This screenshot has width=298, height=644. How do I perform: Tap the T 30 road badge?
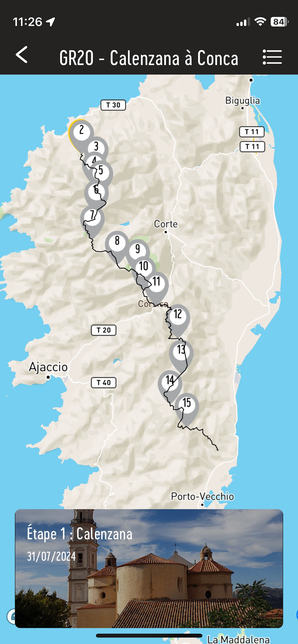113,105
